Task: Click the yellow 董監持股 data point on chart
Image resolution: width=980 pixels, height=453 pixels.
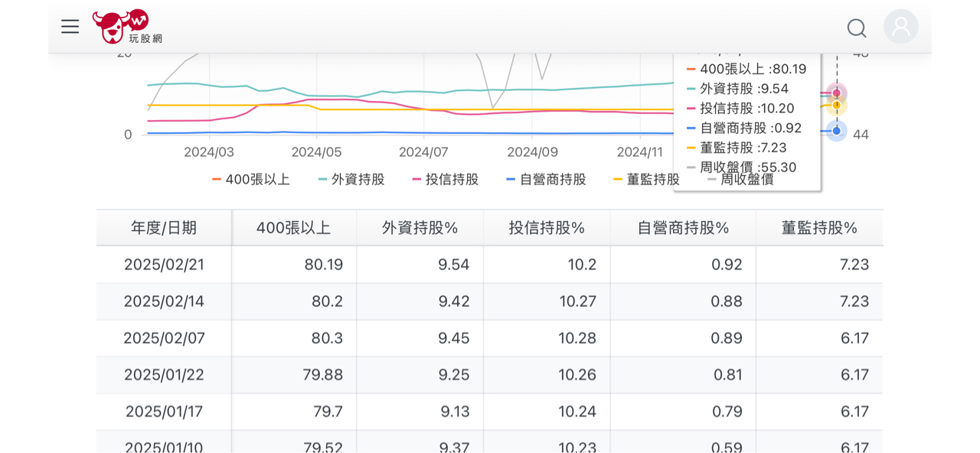Action: coord(836,105)
